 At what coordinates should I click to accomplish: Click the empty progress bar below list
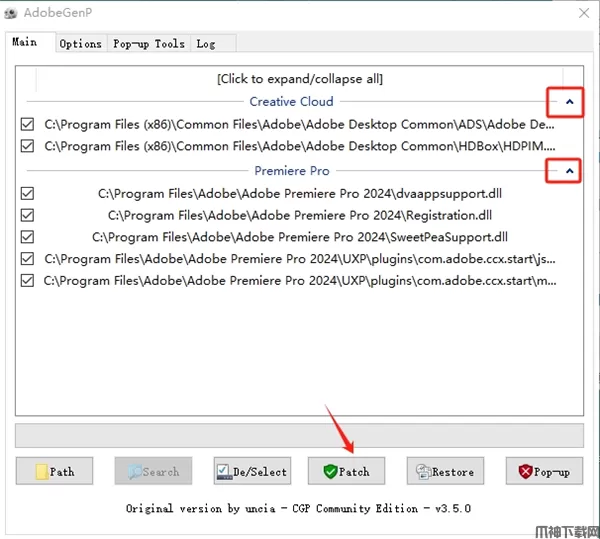(x=299, y=435)
